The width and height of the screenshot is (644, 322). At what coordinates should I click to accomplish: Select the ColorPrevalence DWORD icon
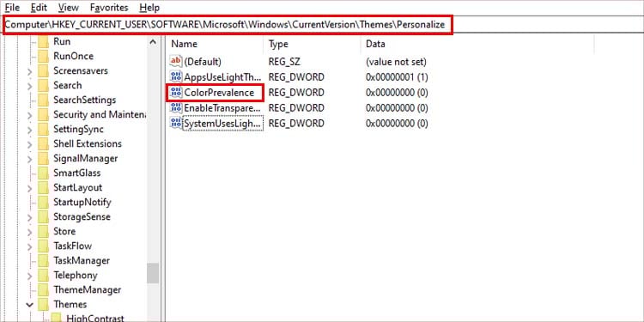coord(176,93)
